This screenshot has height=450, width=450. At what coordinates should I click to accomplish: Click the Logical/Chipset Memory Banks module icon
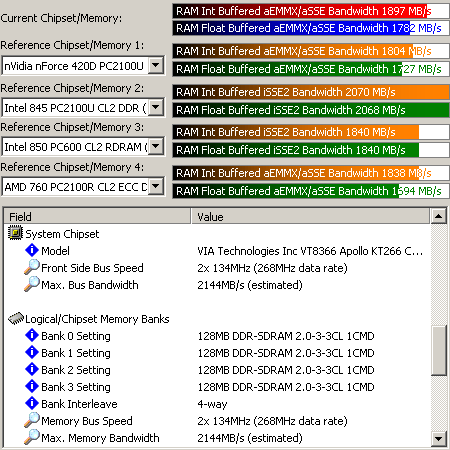(x=16, y=318)
